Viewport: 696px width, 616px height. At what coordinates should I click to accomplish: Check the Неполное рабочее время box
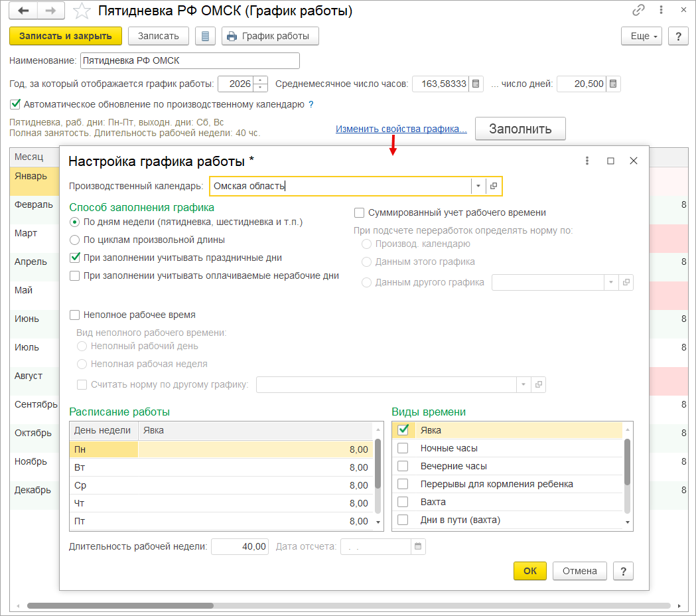pos(75,315)
